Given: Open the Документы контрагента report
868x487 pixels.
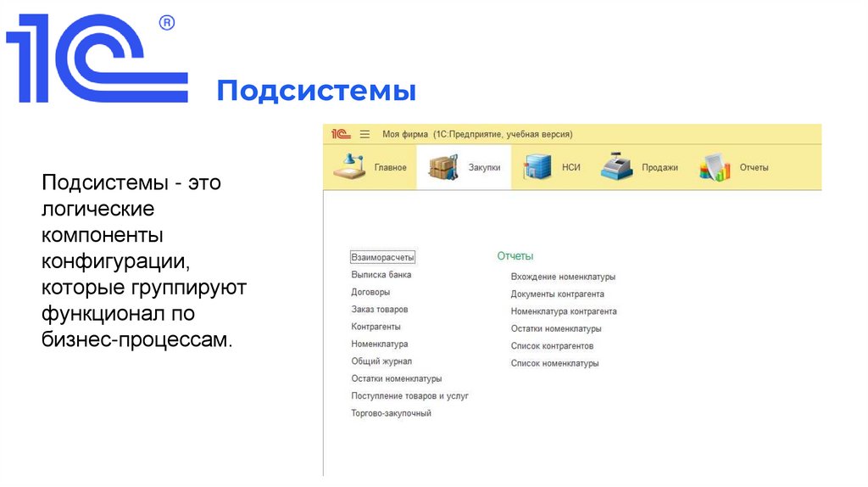Looking at the screenshot, I should (558, 294).
